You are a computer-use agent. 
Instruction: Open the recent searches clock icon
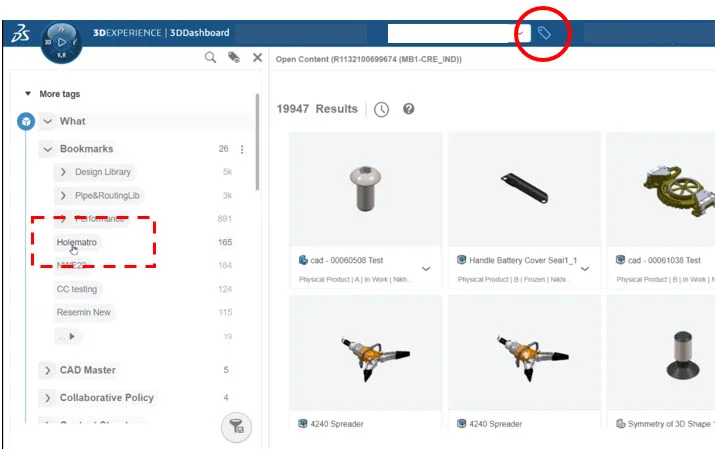pos(381,109)
